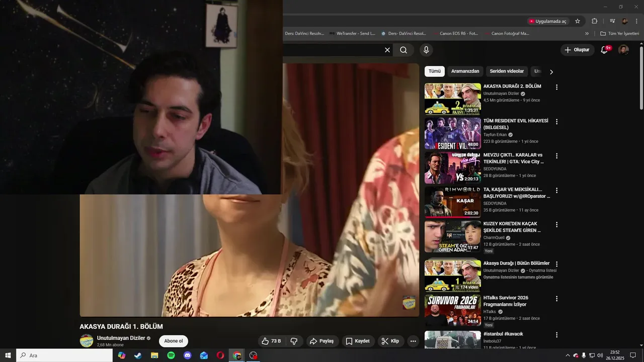Dislike the video with thumbs-down
Viewport: 644px width, 362px height.
coord(294,341)
